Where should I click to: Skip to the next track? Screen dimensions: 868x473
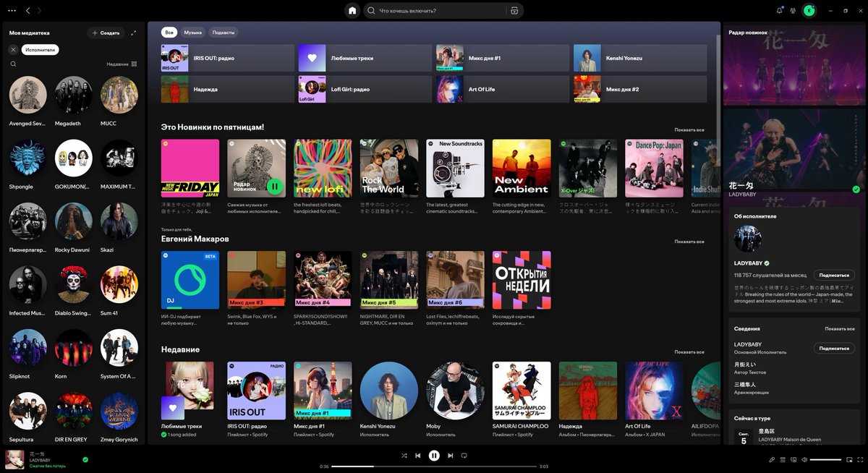click(450, 456)
